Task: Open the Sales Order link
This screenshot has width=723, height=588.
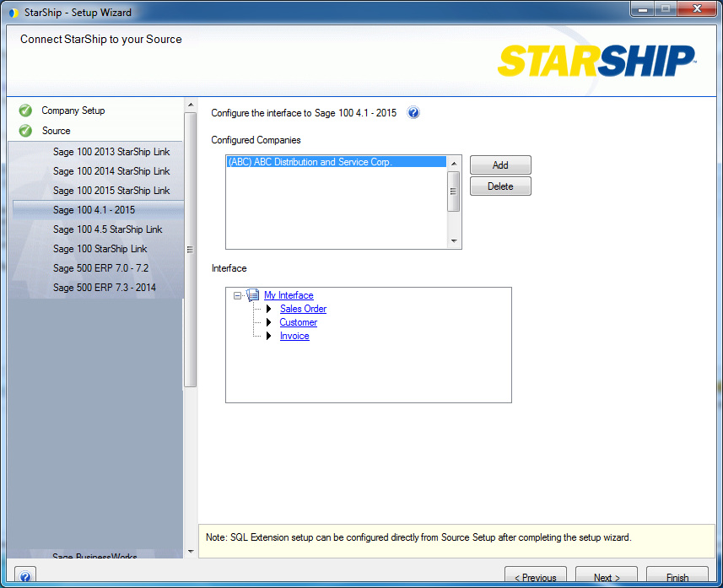Action: click(x=303, y=309)
